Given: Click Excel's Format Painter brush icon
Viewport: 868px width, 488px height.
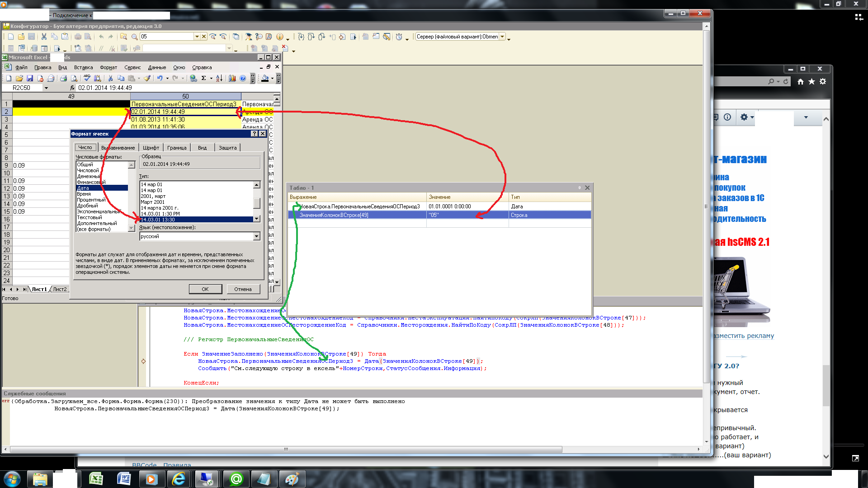Looking at the screenshot, I should (x=147, y=78).
